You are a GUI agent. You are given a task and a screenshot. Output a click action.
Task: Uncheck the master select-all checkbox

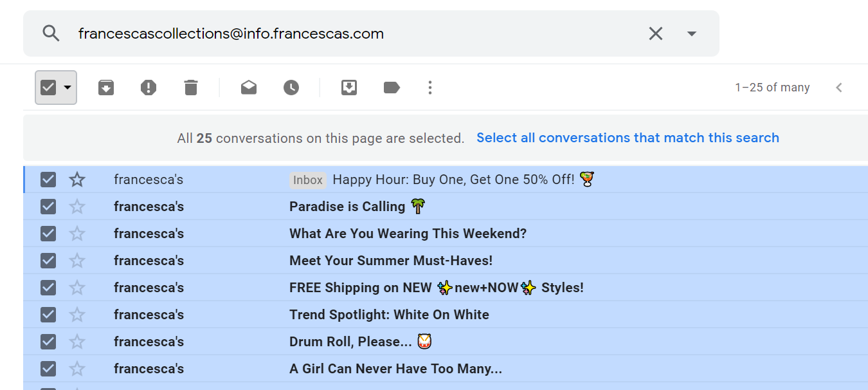[x=48, y=88]
